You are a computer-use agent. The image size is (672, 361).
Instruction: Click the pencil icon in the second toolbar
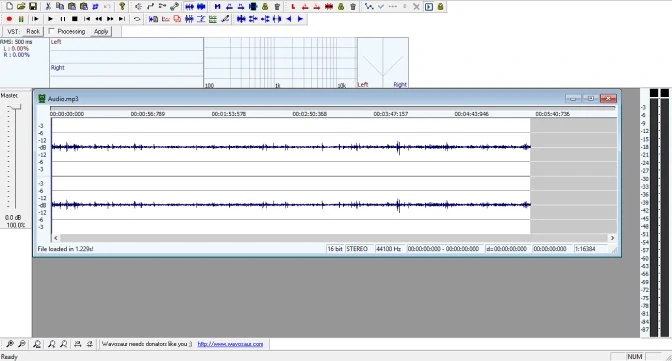pos(225,19)
